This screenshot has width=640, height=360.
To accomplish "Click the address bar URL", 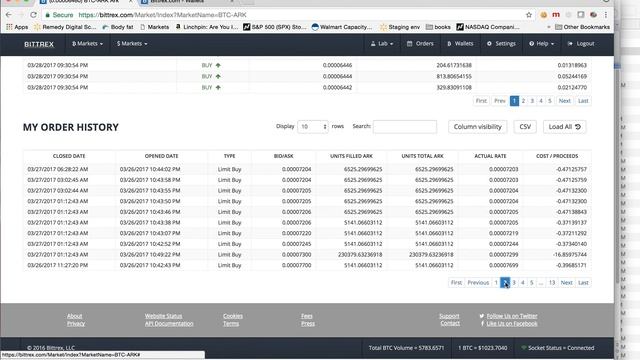I will point(162,15).
